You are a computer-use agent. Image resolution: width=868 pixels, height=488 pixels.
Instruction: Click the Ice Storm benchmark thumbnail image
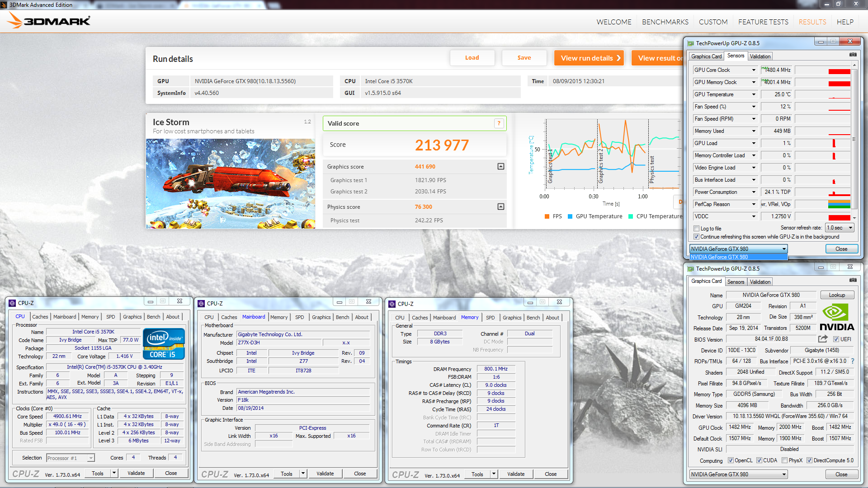tap(231, 183)
